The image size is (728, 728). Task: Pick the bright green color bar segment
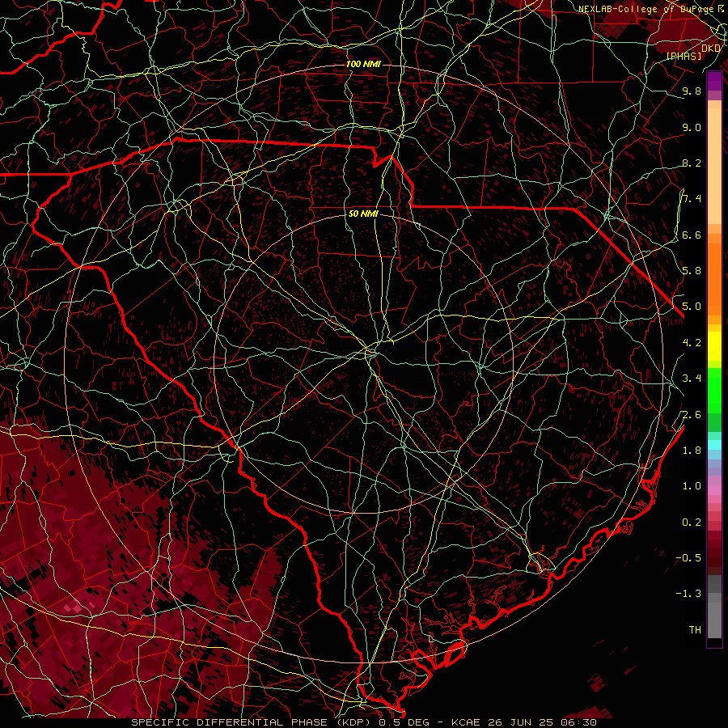(714, 390)
